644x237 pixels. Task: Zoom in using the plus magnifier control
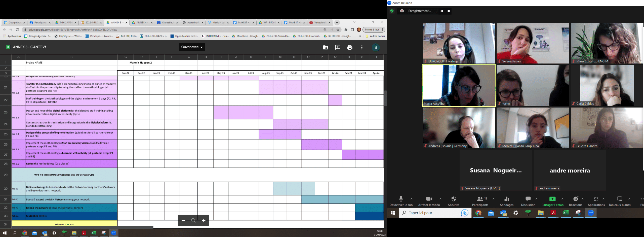point(204,220)
